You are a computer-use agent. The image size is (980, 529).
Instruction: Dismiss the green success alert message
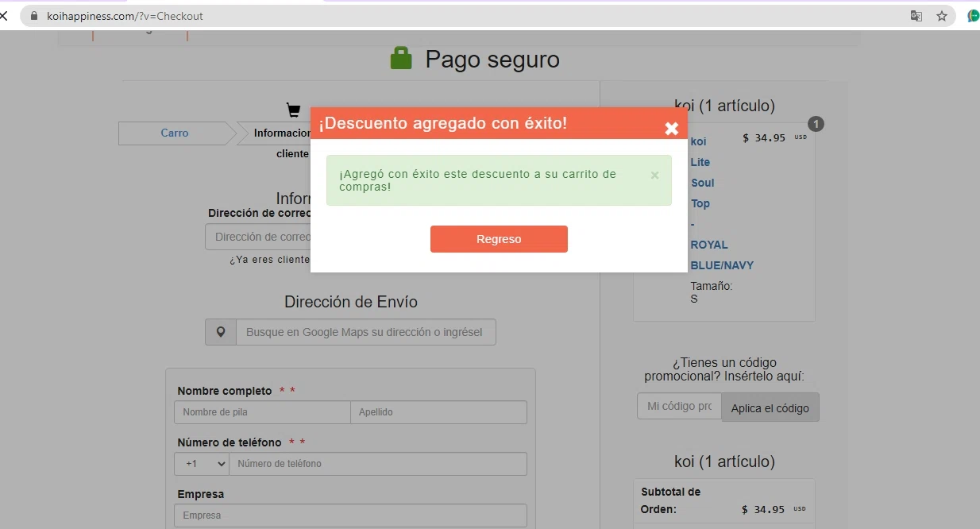[654, 176]
